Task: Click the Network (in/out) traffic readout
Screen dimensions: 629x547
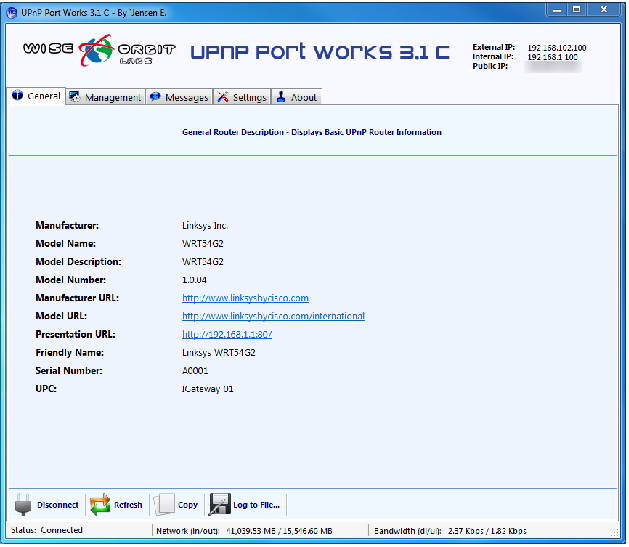Action: 244,531
